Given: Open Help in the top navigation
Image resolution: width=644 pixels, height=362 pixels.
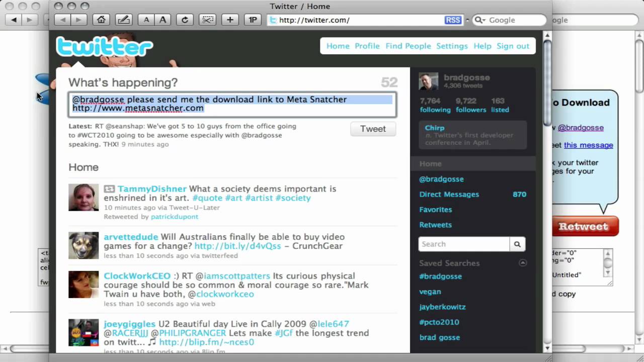Looking at the screenshot, I should coord(482,46).
